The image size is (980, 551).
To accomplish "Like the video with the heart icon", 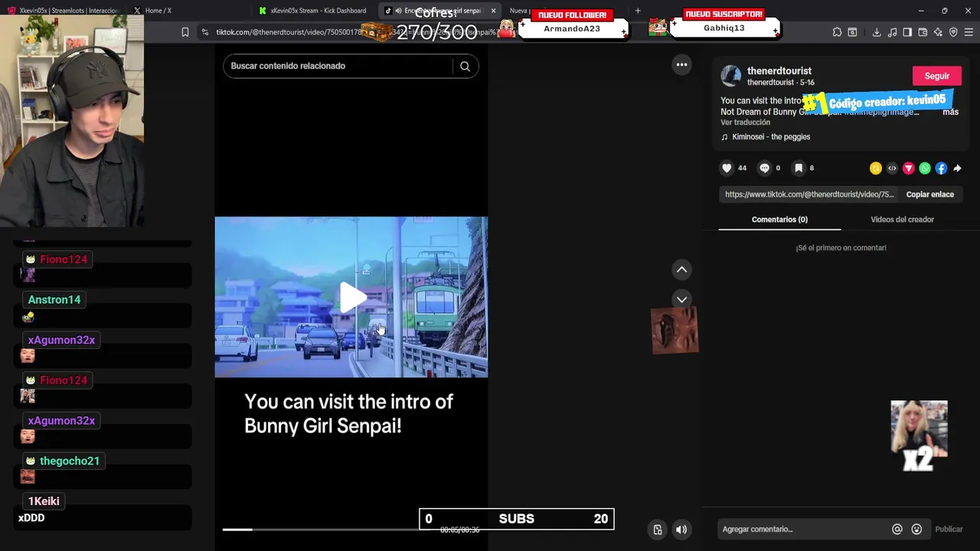I will (x=727, y=168).
